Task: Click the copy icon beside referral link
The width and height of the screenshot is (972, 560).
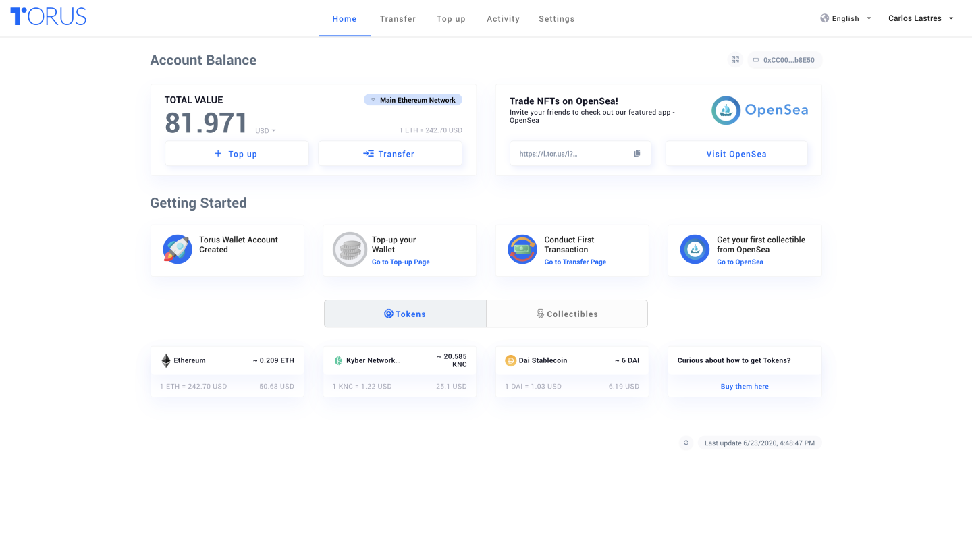Action: point(637,154)
